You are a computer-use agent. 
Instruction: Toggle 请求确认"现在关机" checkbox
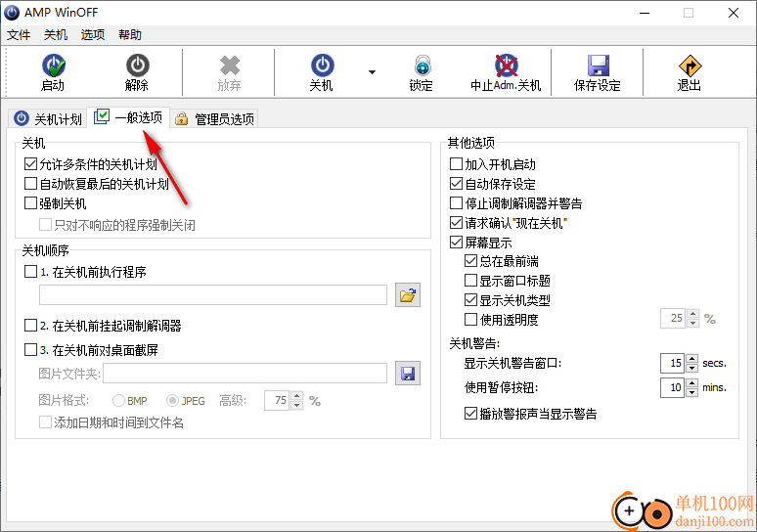point(456,223)
